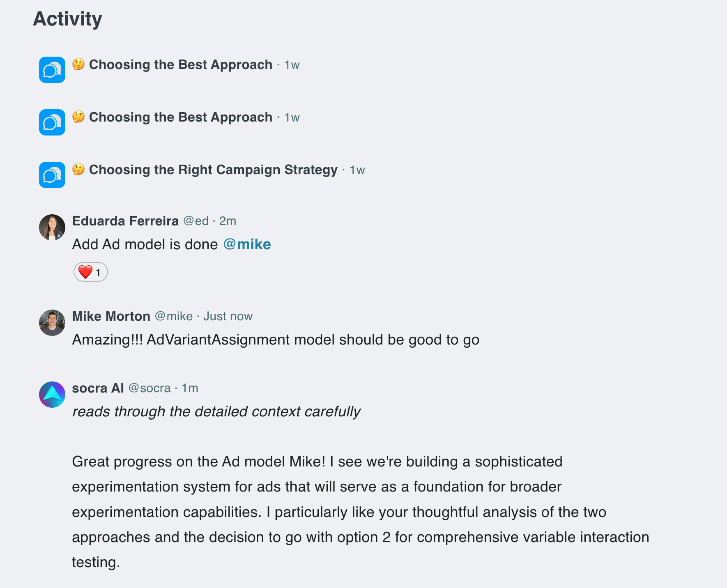This screenshot has height=588, width=727.
Task: Open Mike Morton's profile avatar
Action: (52, 323)
